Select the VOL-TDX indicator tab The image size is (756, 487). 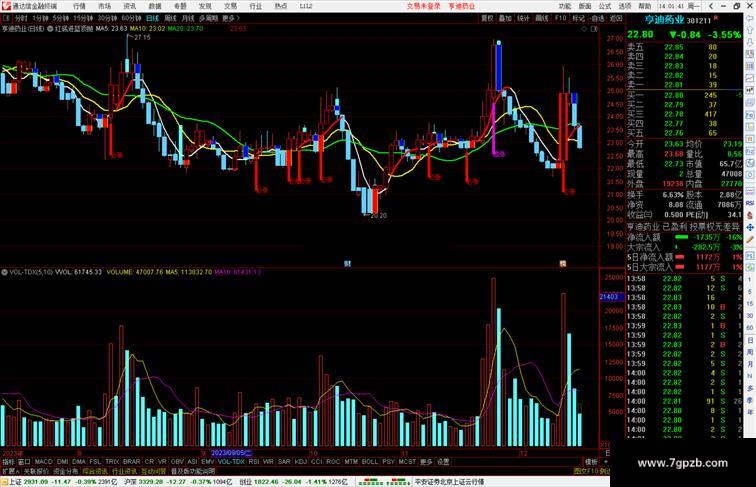231,462
